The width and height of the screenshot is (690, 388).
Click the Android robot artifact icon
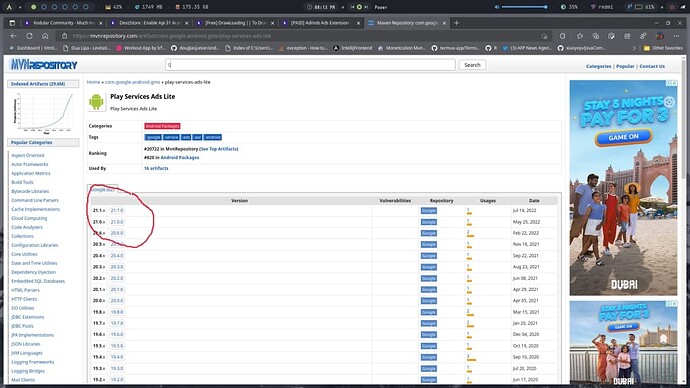pyautogui.click(x=96, y=102)
